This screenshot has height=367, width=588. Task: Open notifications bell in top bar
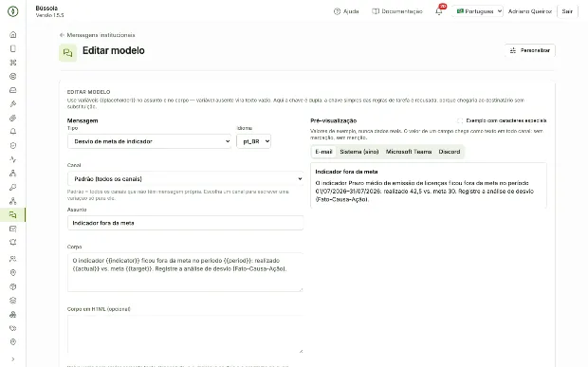click(439, 11)
